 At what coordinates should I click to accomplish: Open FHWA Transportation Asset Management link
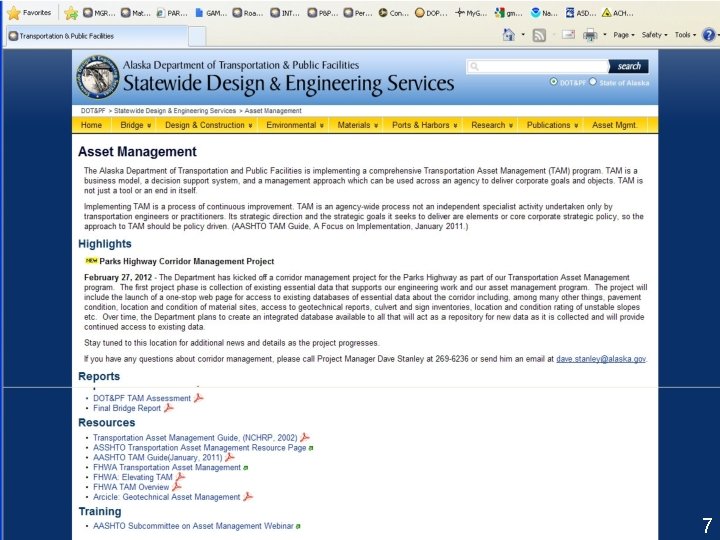click(167, 467)
